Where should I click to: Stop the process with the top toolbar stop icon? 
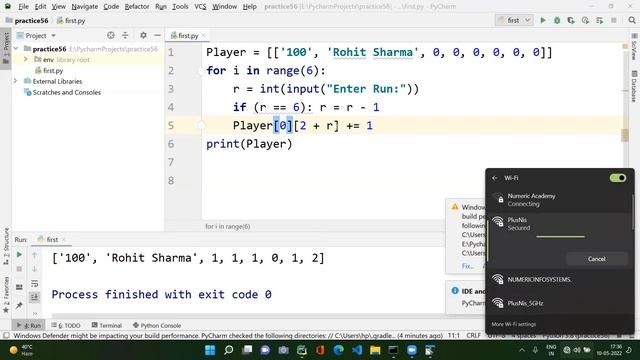tap(613, 20)
